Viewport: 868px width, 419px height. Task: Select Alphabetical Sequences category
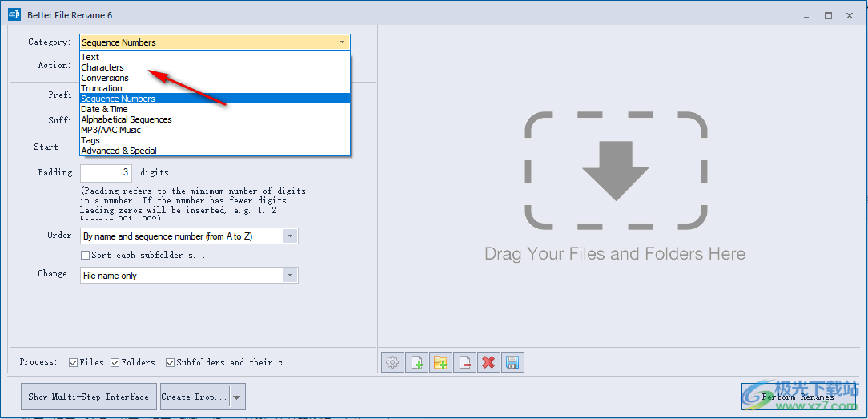(215, 119)
